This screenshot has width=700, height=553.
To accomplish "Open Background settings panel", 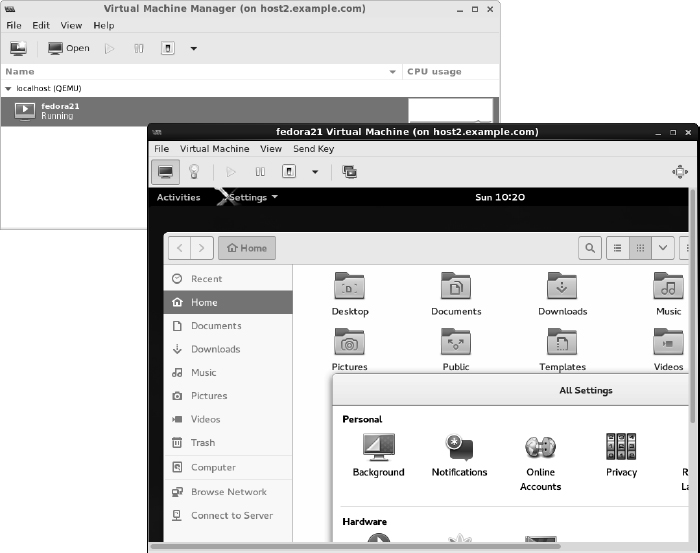I will click(x=379, y=454).
